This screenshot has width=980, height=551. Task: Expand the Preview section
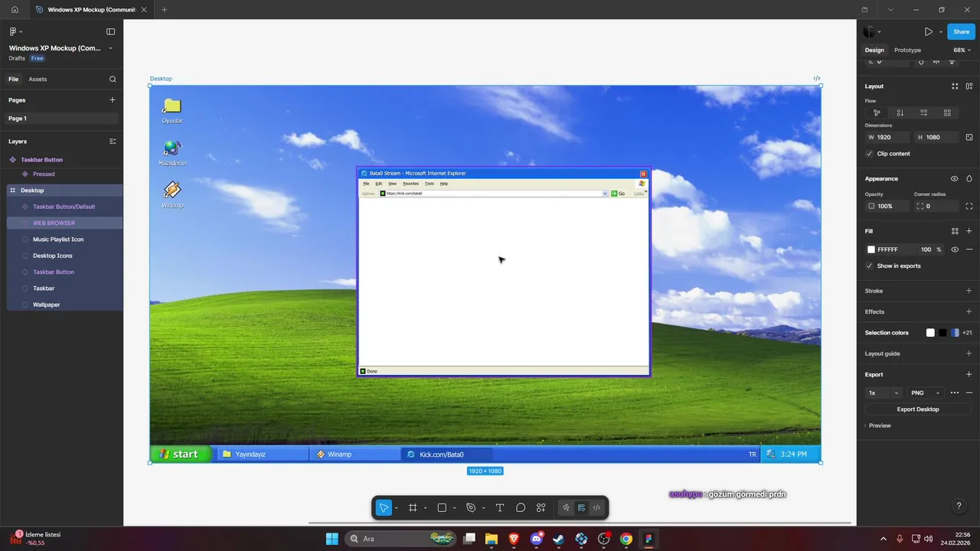point(878,425)
